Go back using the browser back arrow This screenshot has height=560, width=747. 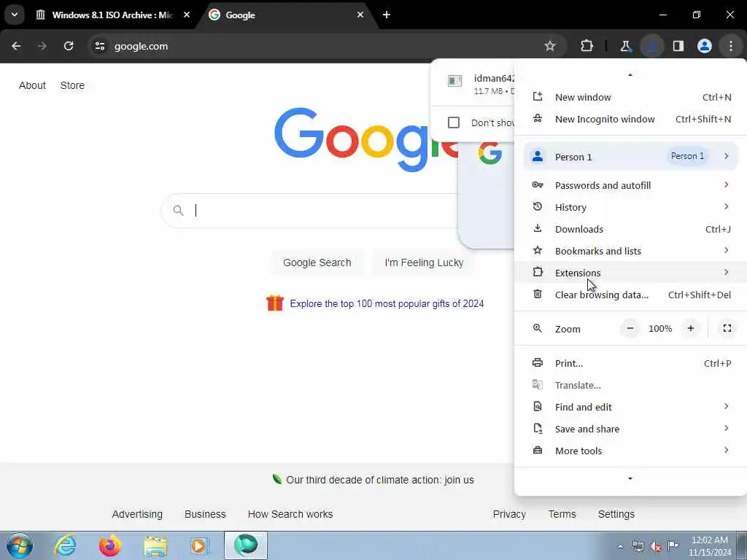click(x=16, y=46)
